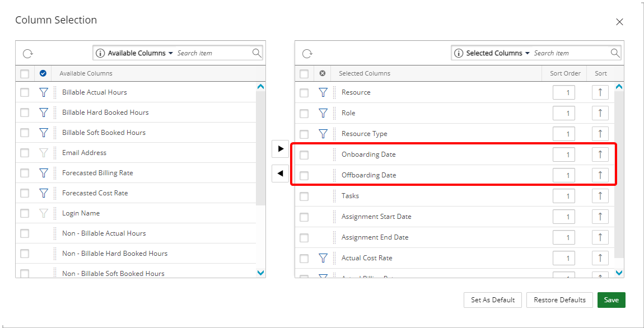Refresh the Selected Columns list

pos(307,54)
